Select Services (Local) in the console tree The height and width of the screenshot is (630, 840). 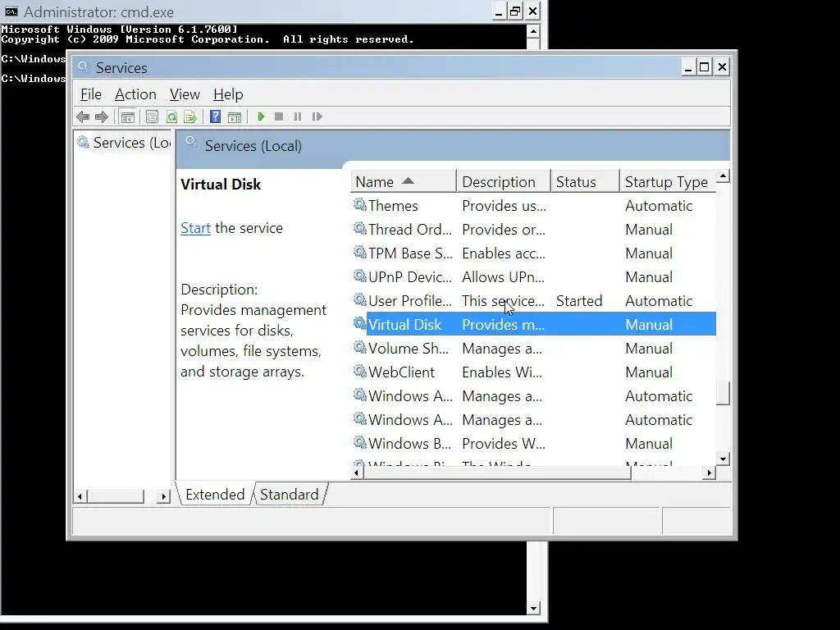pyautogui.click(x=132, y=143)
